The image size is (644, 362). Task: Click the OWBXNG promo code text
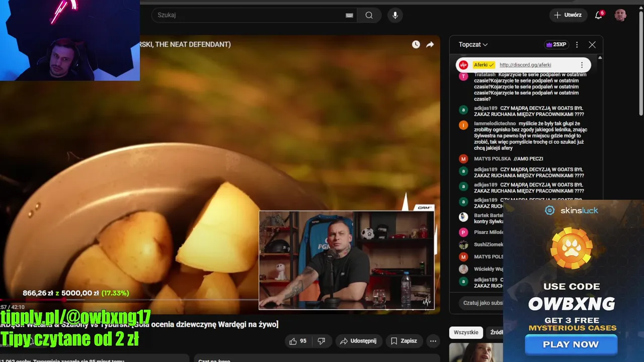coord(572,304)
